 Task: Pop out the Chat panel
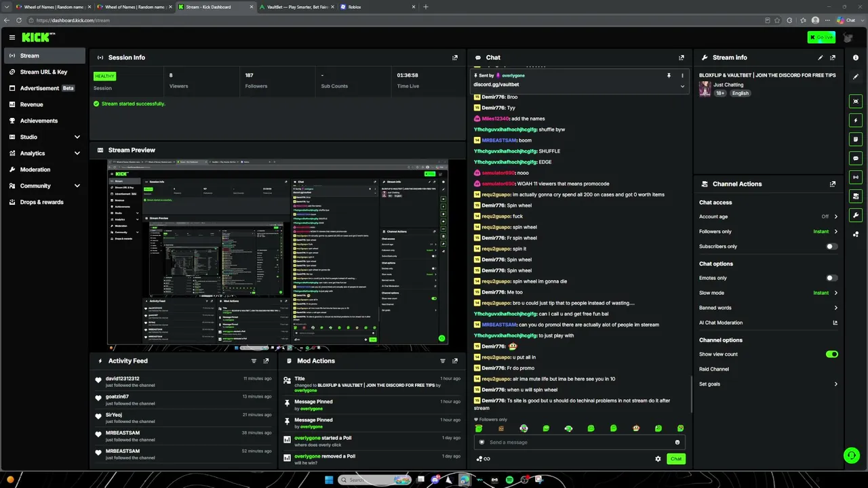[x=682, y=58]
